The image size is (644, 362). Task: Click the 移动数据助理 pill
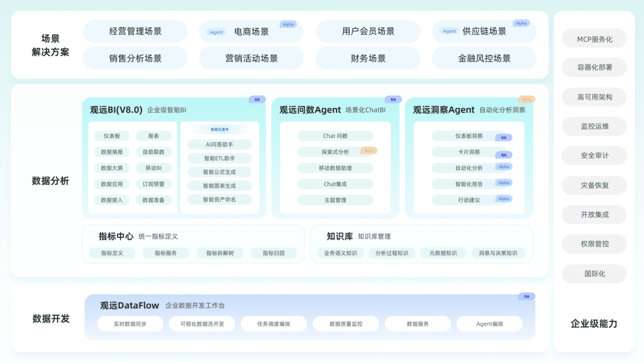[335, 168]
